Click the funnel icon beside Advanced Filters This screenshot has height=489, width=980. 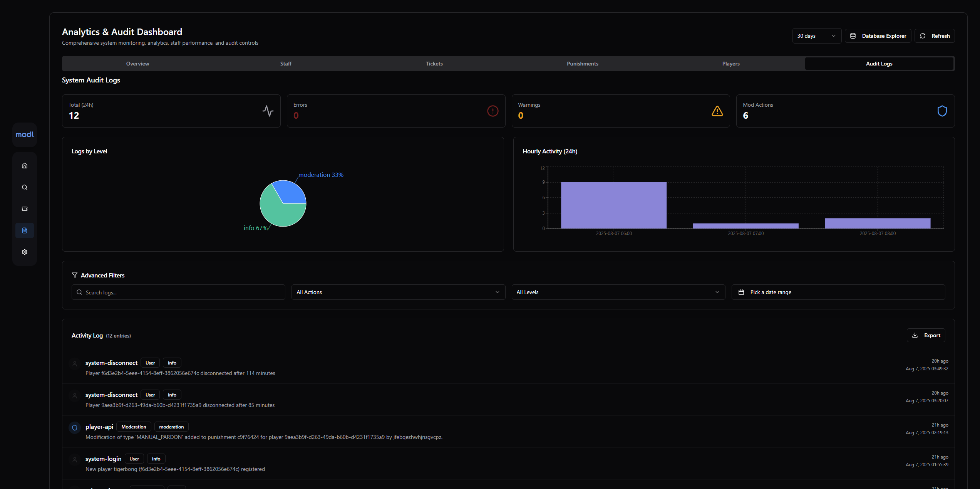coord(75,275)
